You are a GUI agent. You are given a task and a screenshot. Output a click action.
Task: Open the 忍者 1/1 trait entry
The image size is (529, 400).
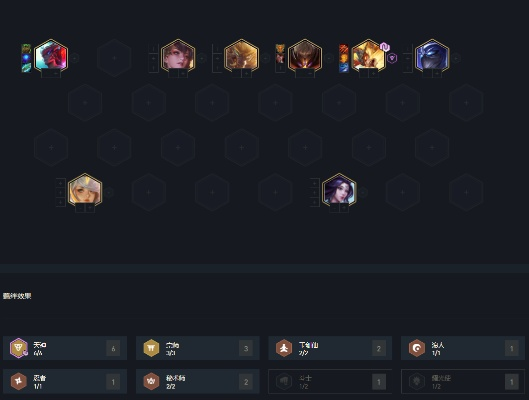pos(65,381)
